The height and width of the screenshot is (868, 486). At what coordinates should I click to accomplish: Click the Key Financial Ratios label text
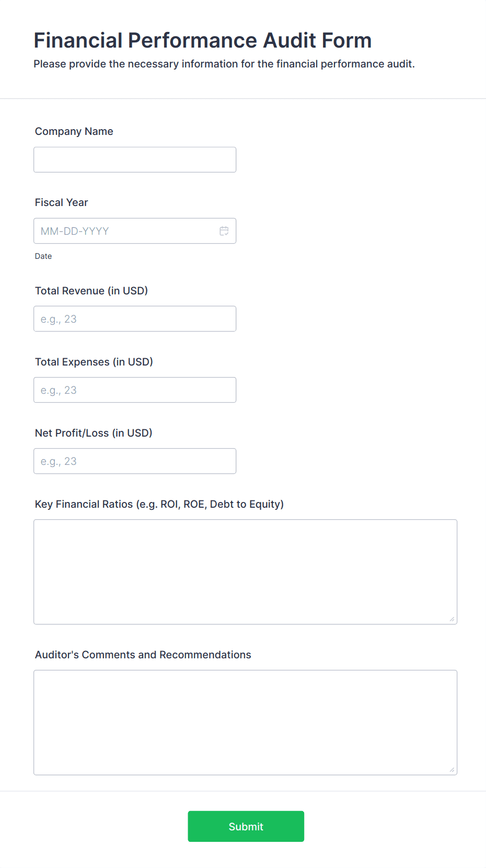[x=159, y=504]
